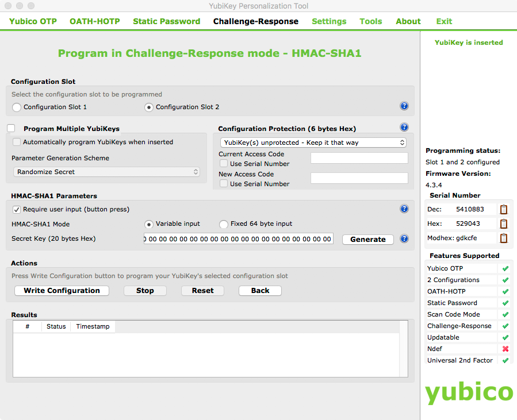The width and height of the screenshot is (517, 420).
Task: Click the hex serial value 529043
Action: [x=468, y=224]
